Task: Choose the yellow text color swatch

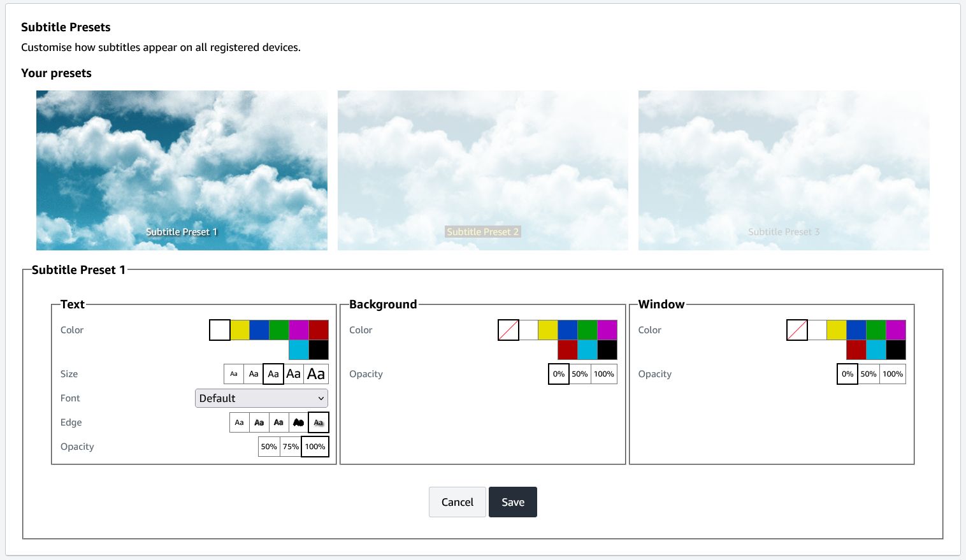Action: coord(240,330)
